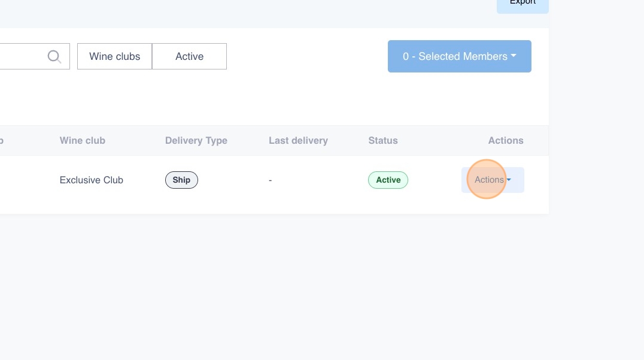Open the Wine clubs filter
The width and height of the screenshot is (644, 360).
[x=114, y=56]
